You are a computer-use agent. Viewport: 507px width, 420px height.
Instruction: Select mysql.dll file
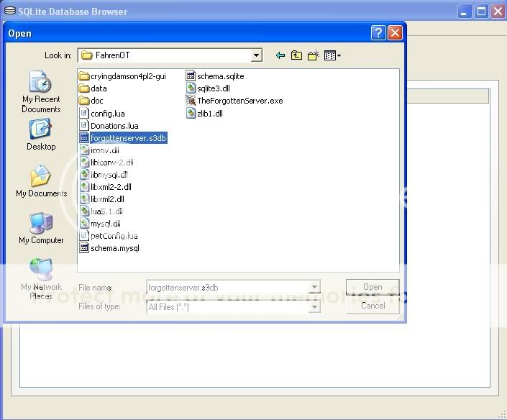point(100,224)
